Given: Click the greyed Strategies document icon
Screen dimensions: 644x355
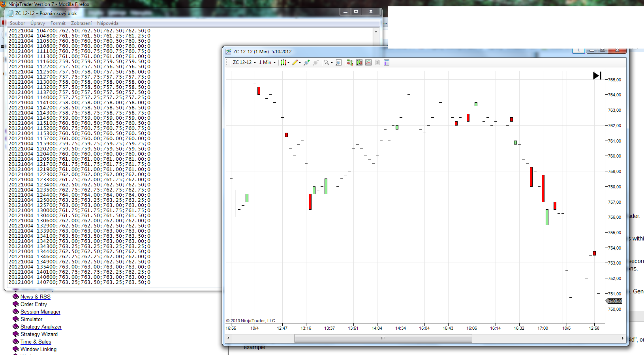Looking at the screenshot, I should tap(377, 62).
